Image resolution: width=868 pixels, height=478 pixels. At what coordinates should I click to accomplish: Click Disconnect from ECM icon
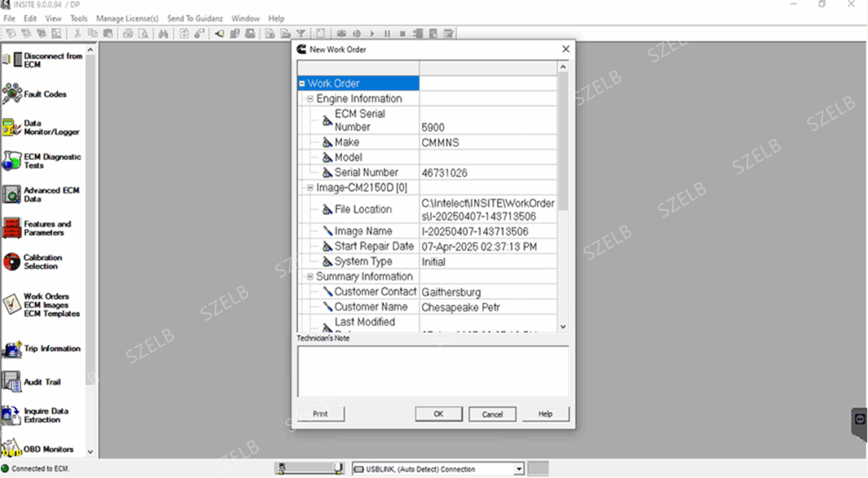[12, 60]
